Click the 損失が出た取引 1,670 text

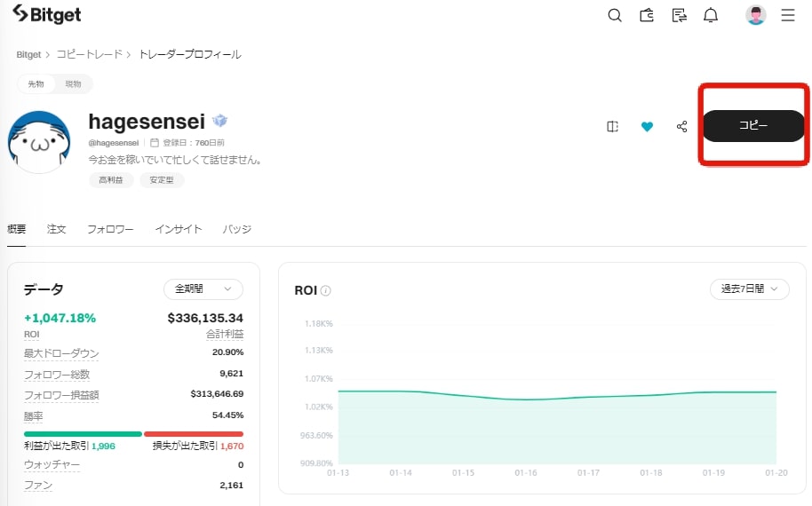[198, 446]
